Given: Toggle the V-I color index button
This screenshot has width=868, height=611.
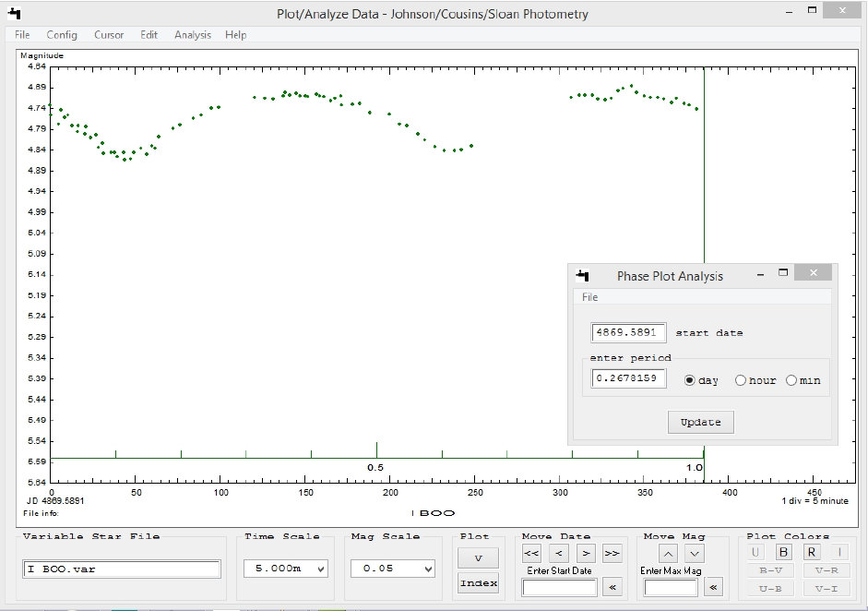Looking at the screenshot, I should [826, 588].
